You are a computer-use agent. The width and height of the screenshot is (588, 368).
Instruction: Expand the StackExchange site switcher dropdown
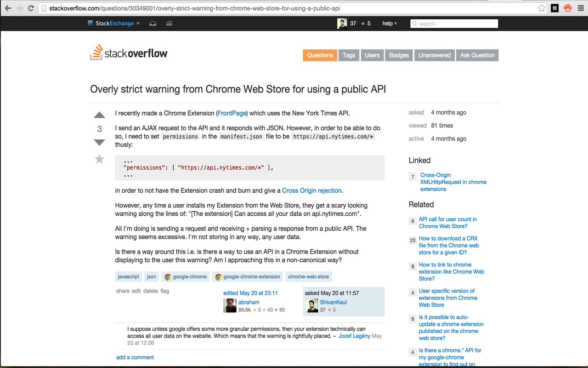113,23
